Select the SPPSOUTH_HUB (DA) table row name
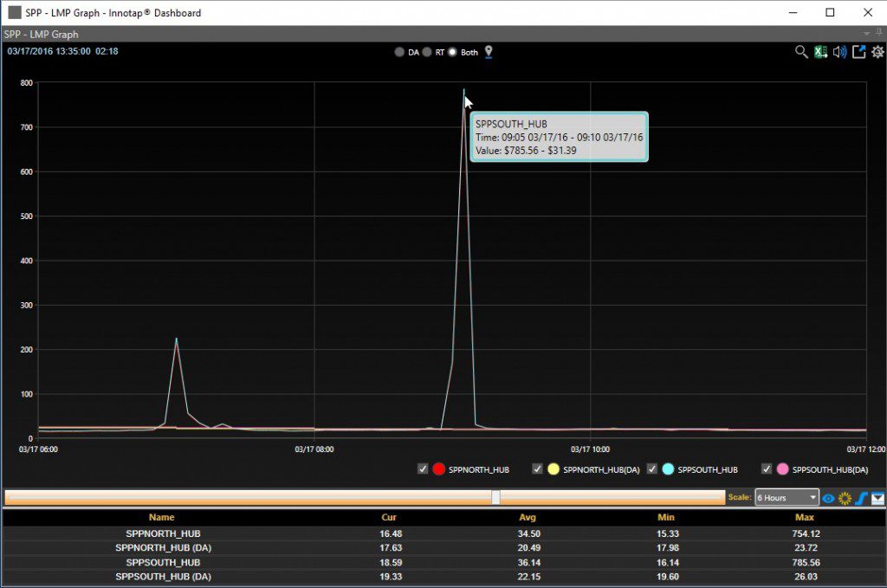 tap(163, 577)
